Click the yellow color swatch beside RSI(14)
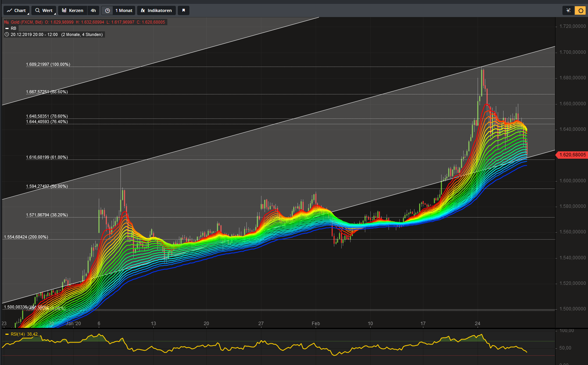The height and width of the screenshot is (365, 588). [x=7, y=334]
